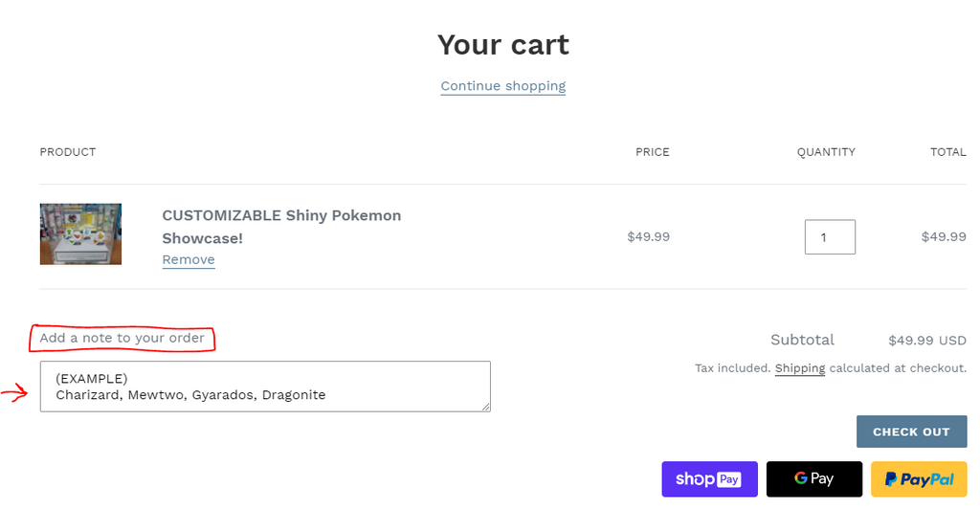Click the $49.99 USD subtotal amount
Screen dimensions: 980x509
click(x=926, y=341)
